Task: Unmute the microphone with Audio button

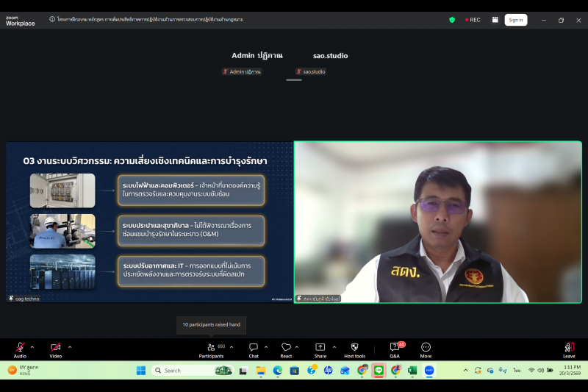Action: pyautogui.click(x=20, y=349)
